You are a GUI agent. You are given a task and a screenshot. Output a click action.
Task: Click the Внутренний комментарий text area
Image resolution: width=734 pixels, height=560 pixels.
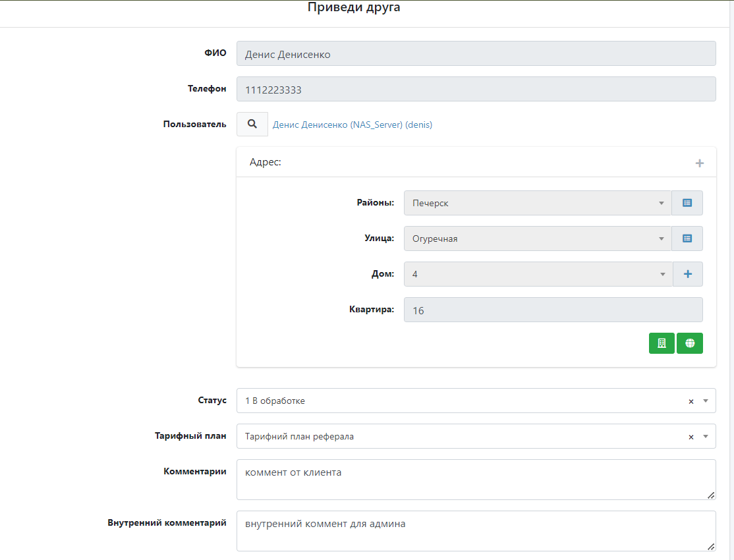click(x=476, y=531)
